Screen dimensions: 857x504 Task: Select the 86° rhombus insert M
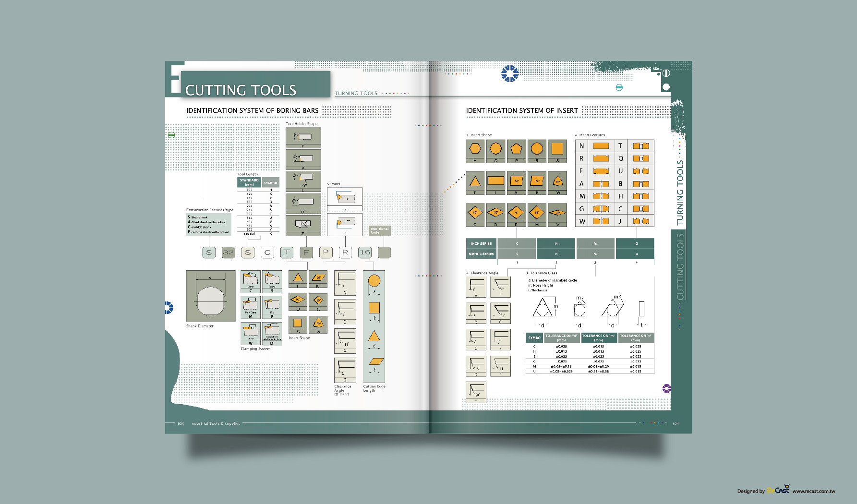tap(537, 215)
